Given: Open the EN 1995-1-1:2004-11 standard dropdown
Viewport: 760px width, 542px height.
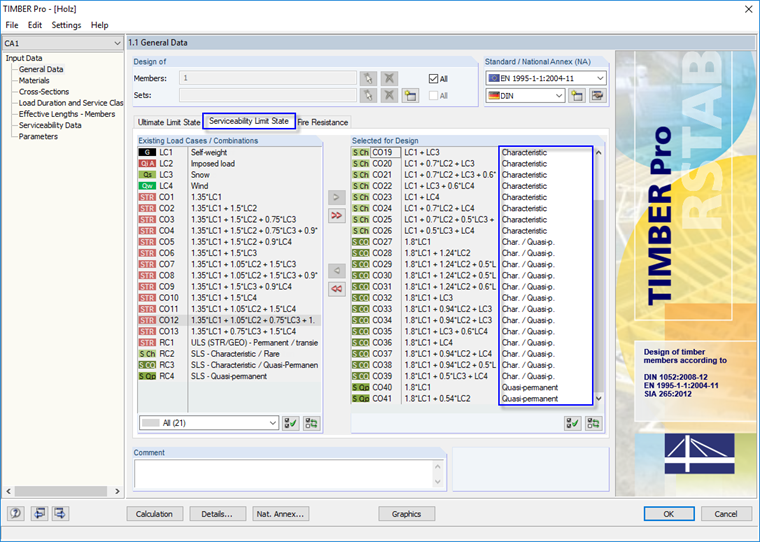Looking at the screenshot, I should [x=546, y=78].
